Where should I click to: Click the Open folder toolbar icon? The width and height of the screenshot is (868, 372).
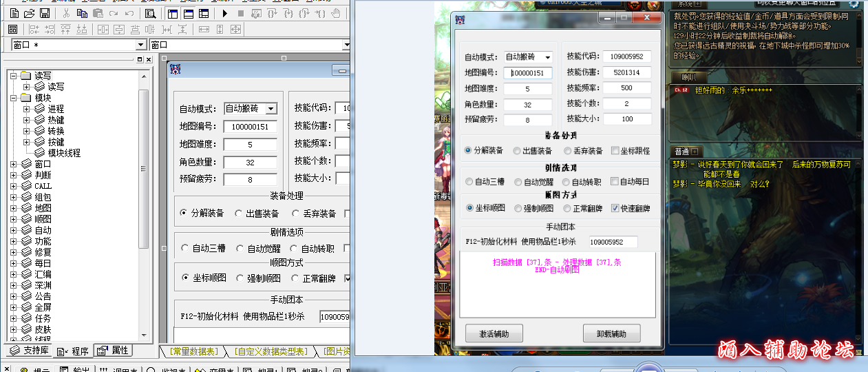pos(29,13)
